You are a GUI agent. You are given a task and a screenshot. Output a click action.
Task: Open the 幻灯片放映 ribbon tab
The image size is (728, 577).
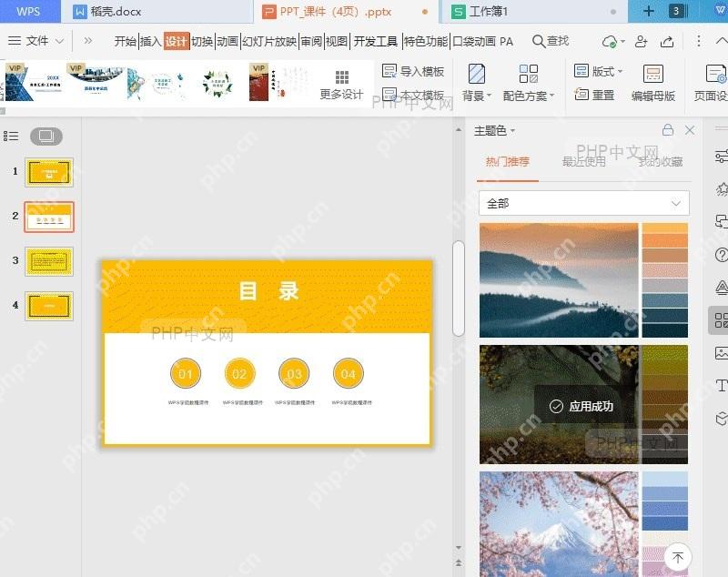pyautogui.click(x=269, y=42)
